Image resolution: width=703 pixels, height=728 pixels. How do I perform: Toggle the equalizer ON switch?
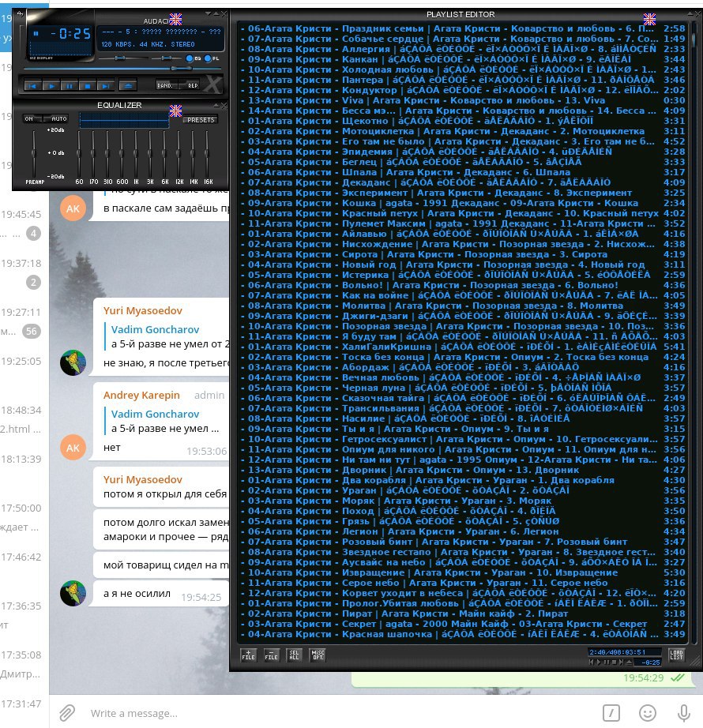coord(31,119)
